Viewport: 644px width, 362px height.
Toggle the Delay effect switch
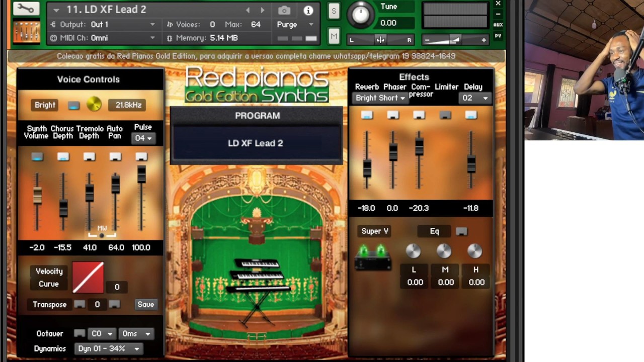click(471, 116)
